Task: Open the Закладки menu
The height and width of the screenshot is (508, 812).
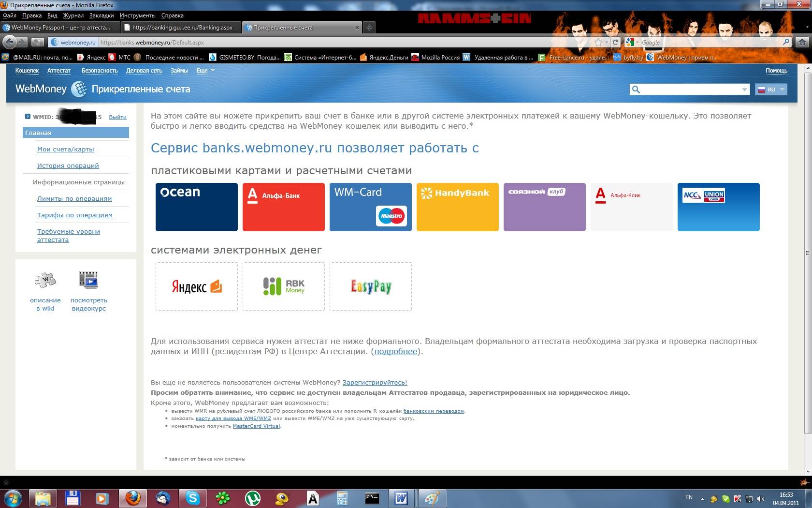Action: tap(101, 15)
